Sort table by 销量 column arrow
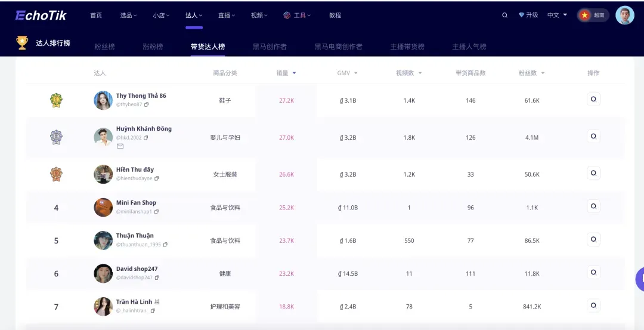 (x=294, y=73)
